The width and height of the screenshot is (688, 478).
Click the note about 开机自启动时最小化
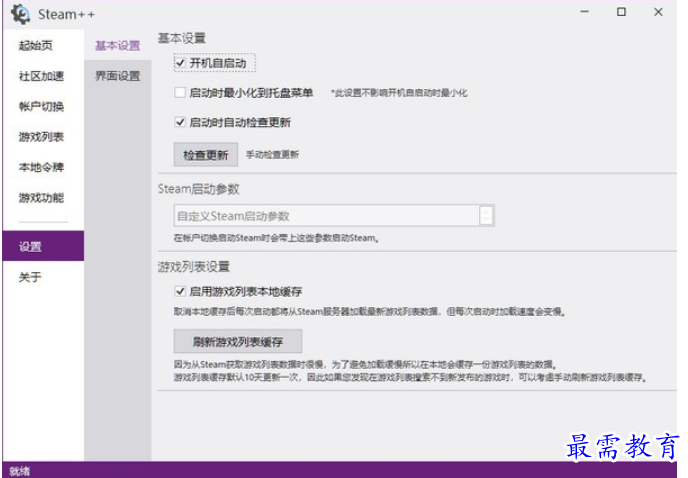(x=399, y=93)
